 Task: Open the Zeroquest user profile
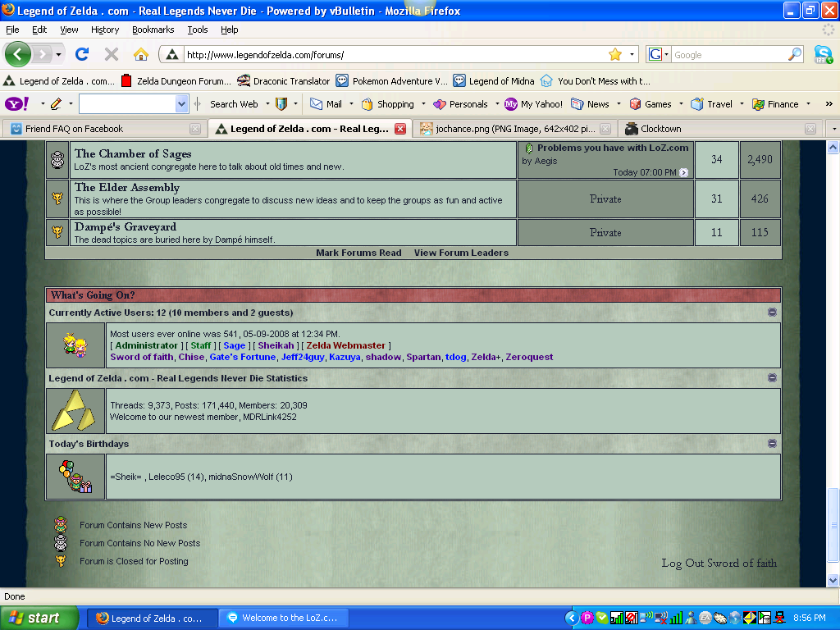pos(529,358)
